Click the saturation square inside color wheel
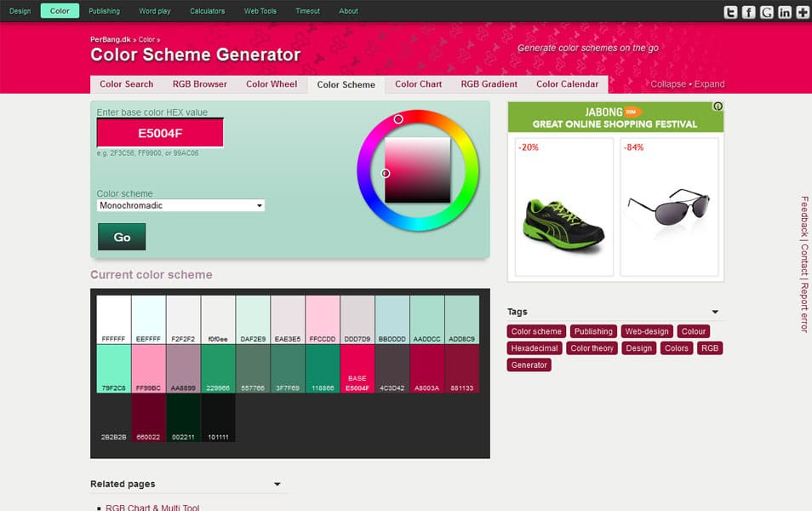 417,170
